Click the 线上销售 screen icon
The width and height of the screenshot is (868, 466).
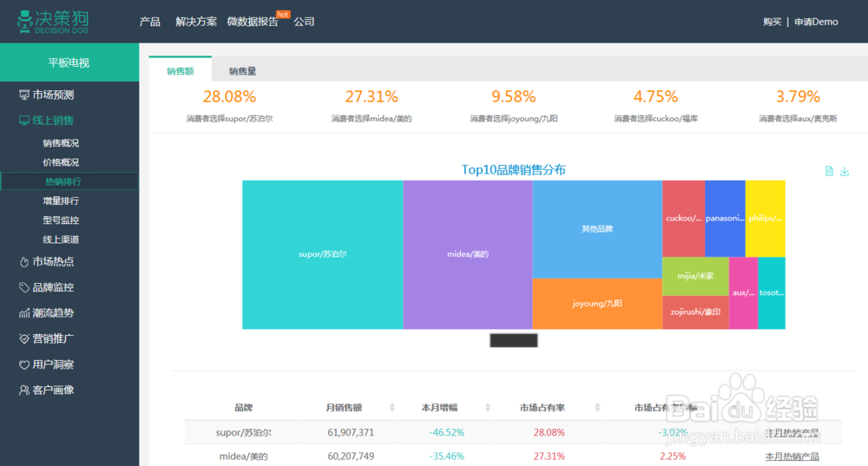coord(23,121)
